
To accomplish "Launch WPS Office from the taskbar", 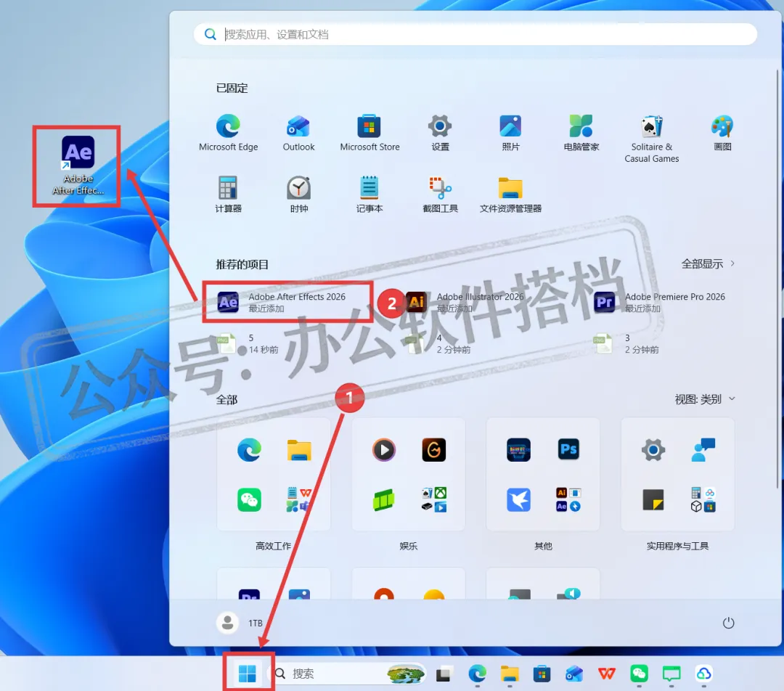I will (606, 674).
